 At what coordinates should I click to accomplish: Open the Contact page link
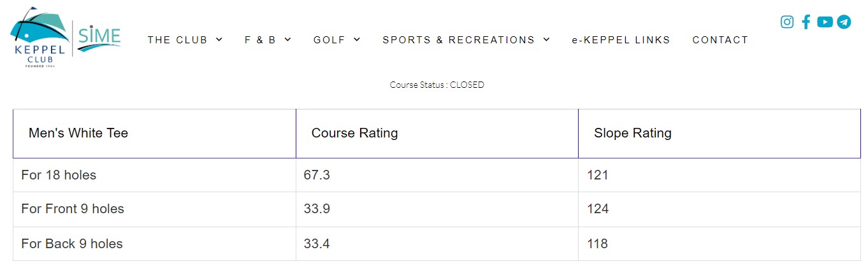pyautogui.click(x=720, y=40)
